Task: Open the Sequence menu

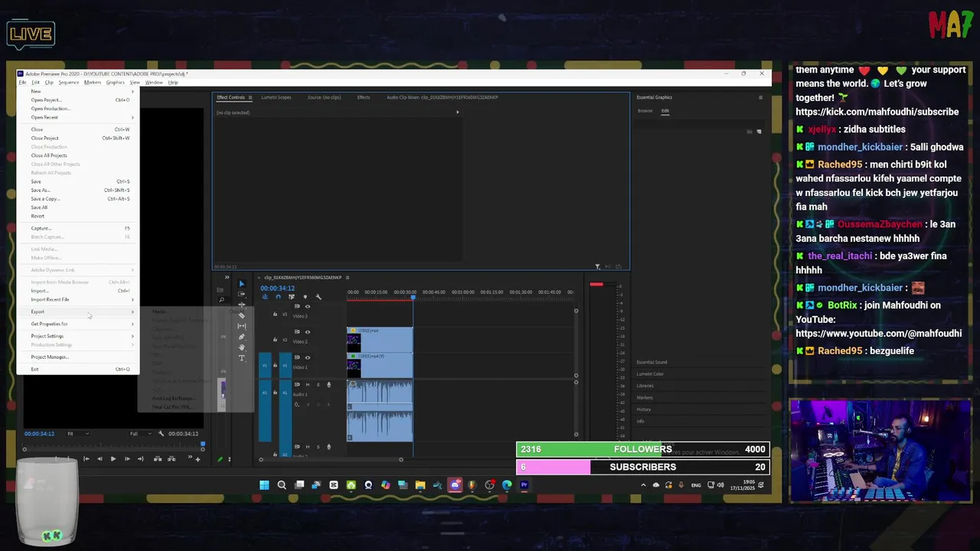Action: pyautogui.click(x=69, y=82)
